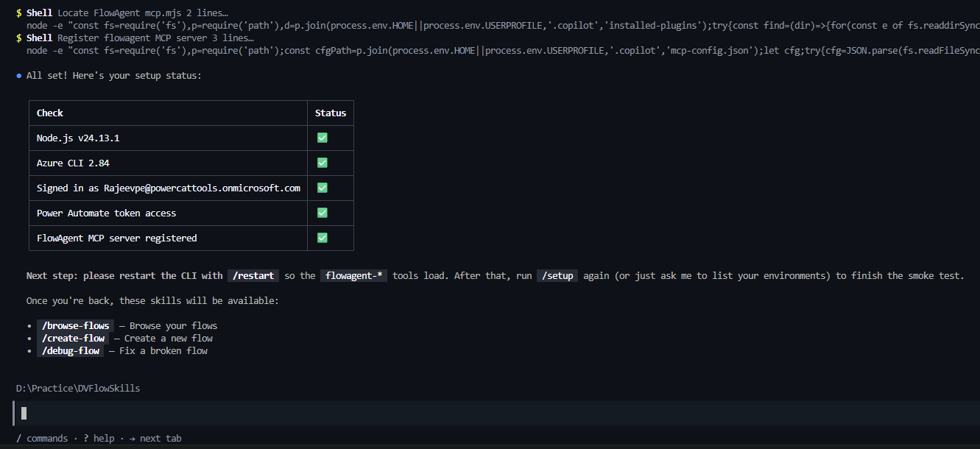Click the green check for Node.js v24.13.1

[322, 138]
